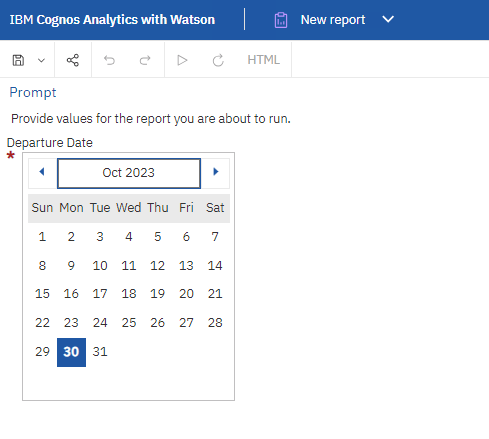The height and width of the screenshot is (439, 489).
Task: Click date 14 under Sat column
Action: 215,266
